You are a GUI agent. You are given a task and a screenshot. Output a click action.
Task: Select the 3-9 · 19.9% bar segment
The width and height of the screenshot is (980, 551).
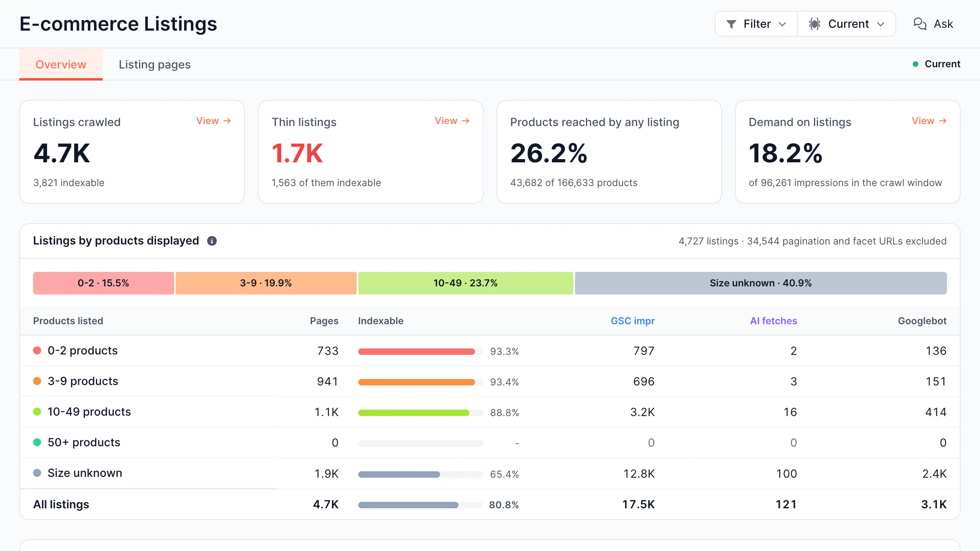(266, 283)
